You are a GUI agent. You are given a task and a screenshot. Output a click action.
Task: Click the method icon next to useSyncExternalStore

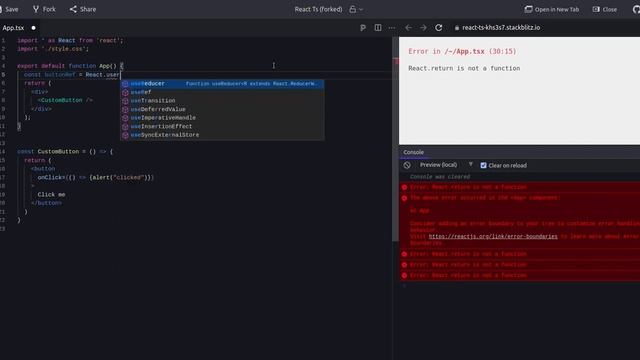coord(125,135)
